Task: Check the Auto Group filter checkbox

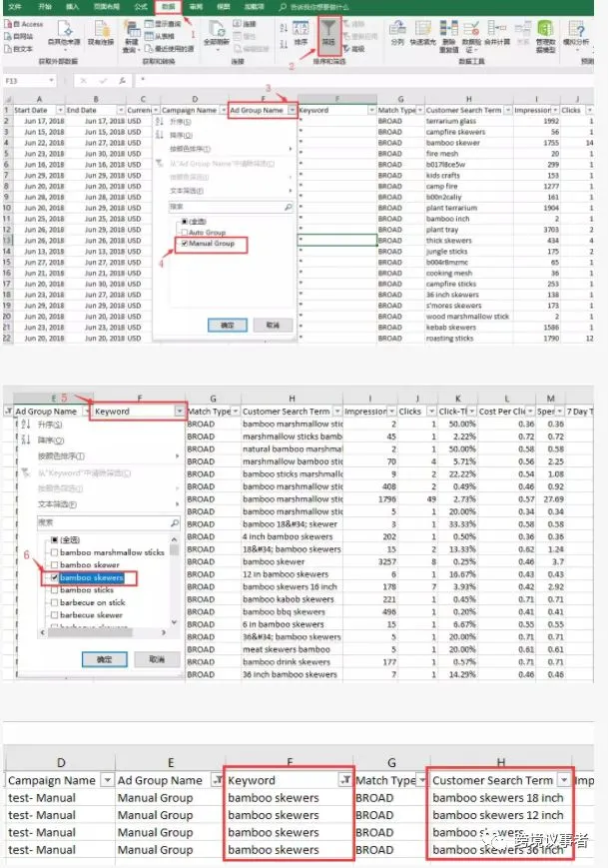Action: click(x=185, y=233)
